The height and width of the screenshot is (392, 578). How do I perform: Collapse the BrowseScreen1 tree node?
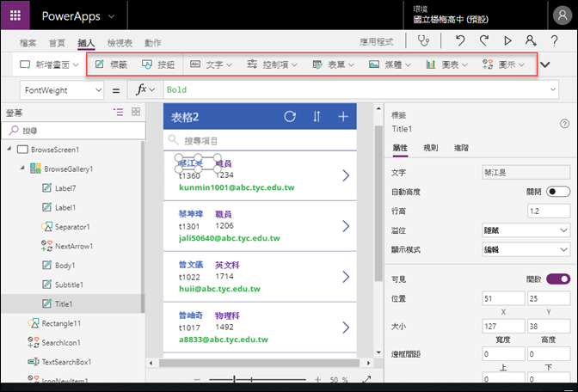9,149
